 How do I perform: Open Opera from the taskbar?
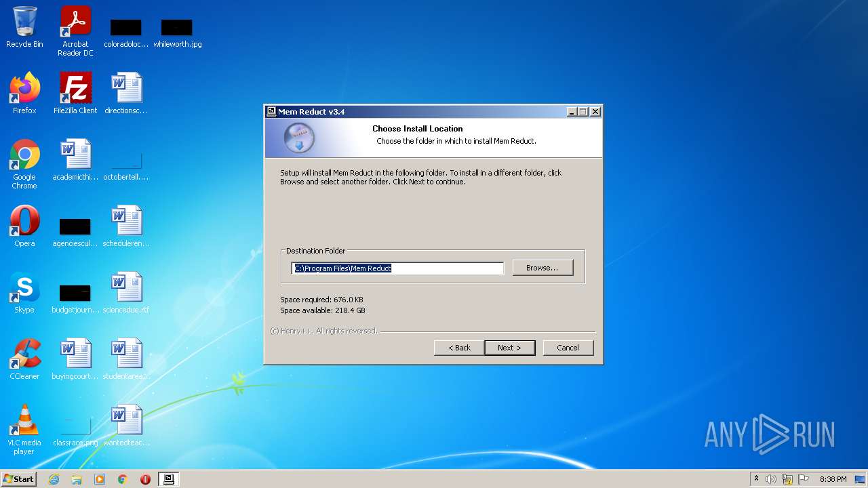(x=145, y=479)
